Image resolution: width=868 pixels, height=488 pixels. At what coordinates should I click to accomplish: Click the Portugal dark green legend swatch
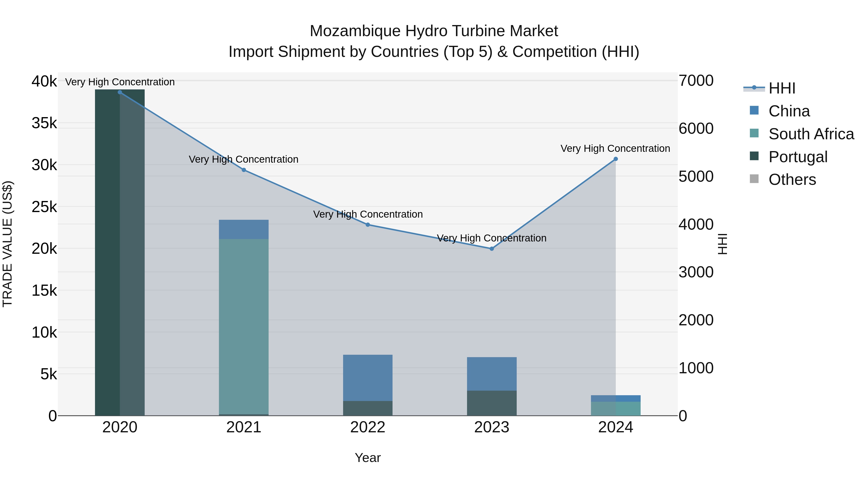pos(754,156)
